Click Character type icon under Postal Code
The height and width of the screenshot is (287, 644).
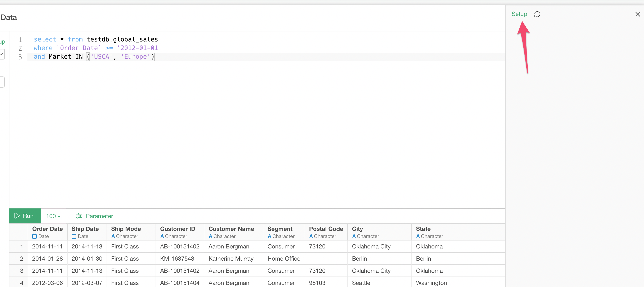(x=311, y=236)
